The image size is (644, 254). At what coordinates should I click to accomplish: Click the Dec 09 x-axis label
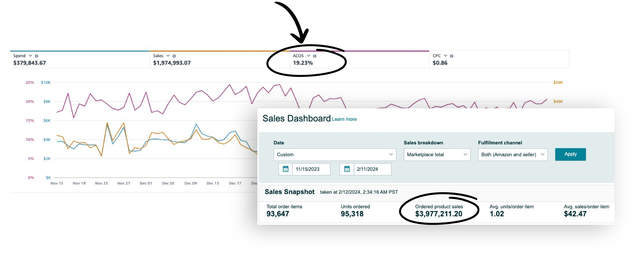(190, 183)
